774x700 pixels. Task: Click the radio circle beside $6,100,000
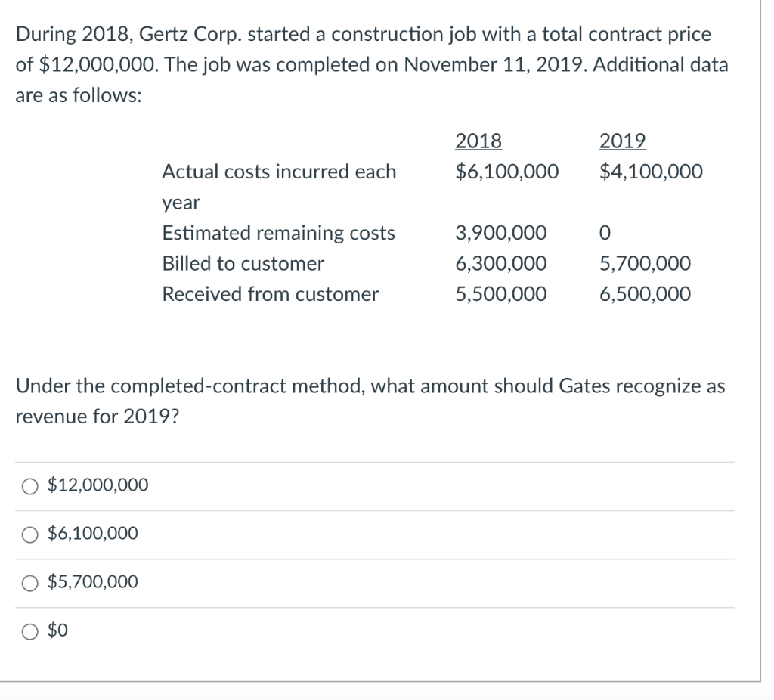29,534
